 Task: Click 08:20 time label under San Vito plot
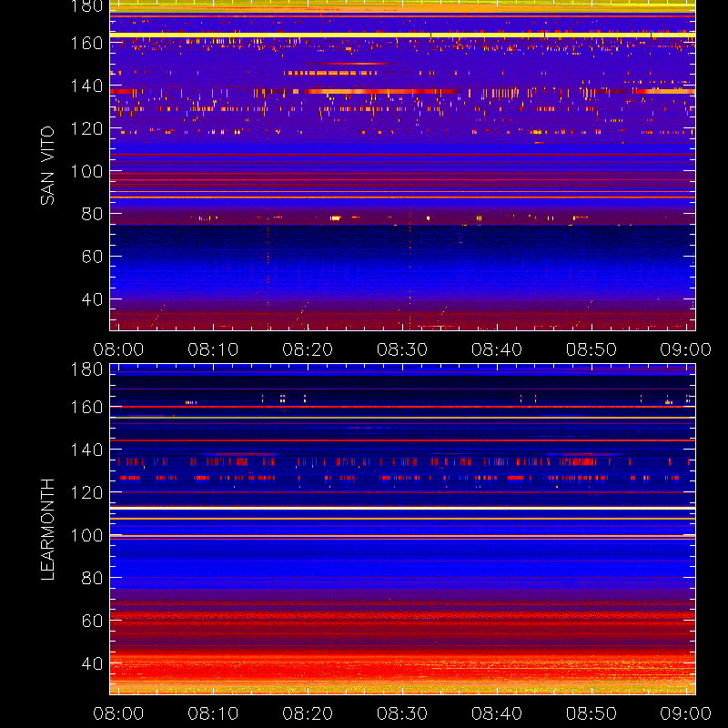click(308, 349)
